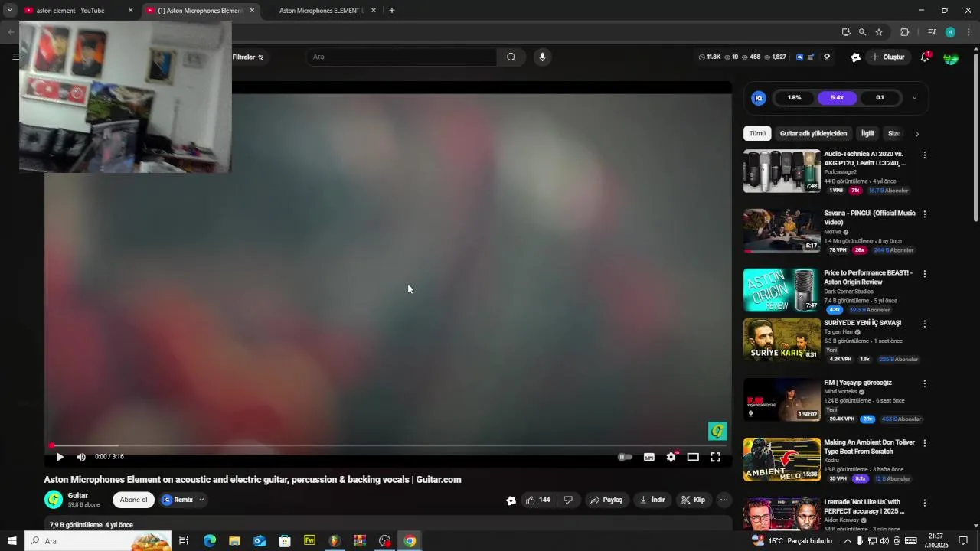Click the 5.4x purple pill
Screen dimensions: 980x551
837,98
